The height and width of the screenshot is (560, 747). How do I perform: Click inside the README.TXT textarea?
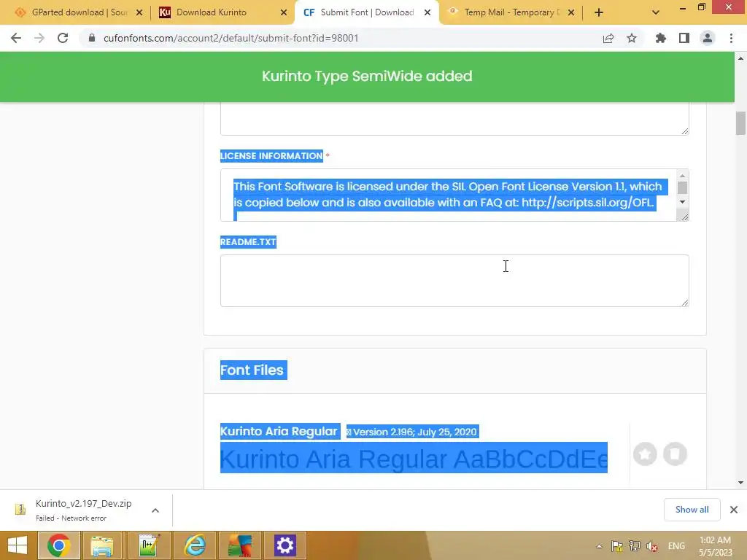[454, 281]
